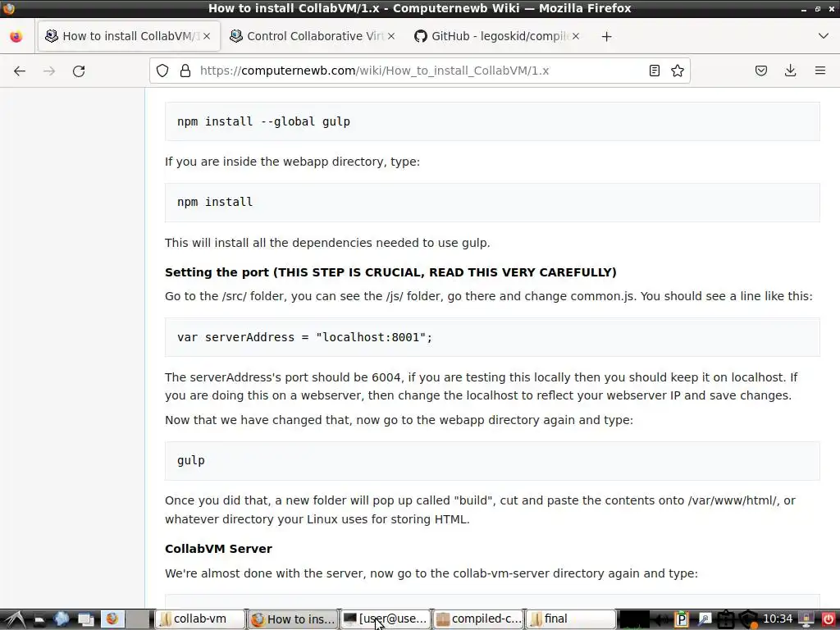Launch file manager from taskbar
The width and height of the screenshot is (840, 630).
click(39, 620)
